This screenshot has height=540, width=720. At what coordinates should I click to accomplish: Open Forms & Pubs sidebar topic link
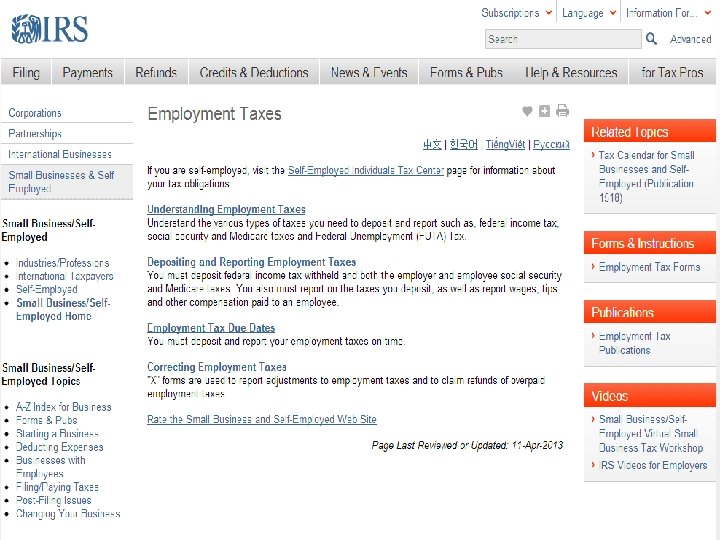point(46,420)
